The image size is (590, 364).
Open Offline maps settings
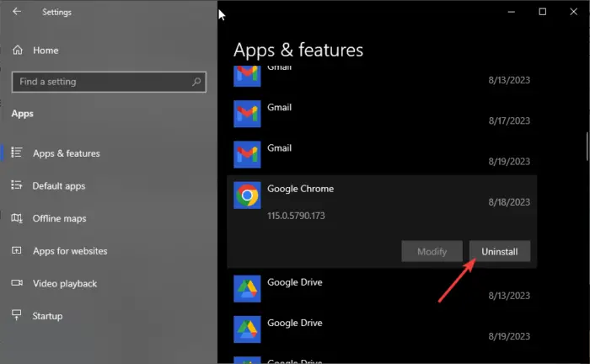click(x=60, y=218)
